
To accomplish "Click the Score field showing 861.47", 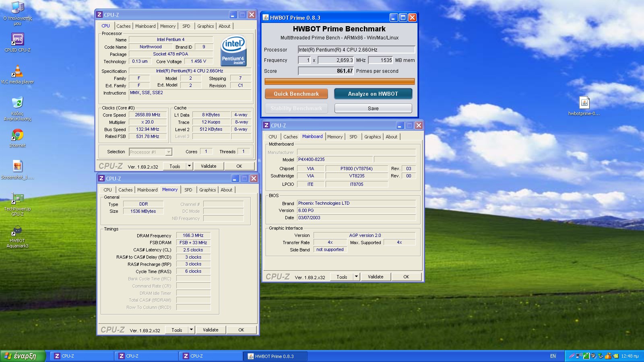I will pyautogui.click(x=326, y=71).
